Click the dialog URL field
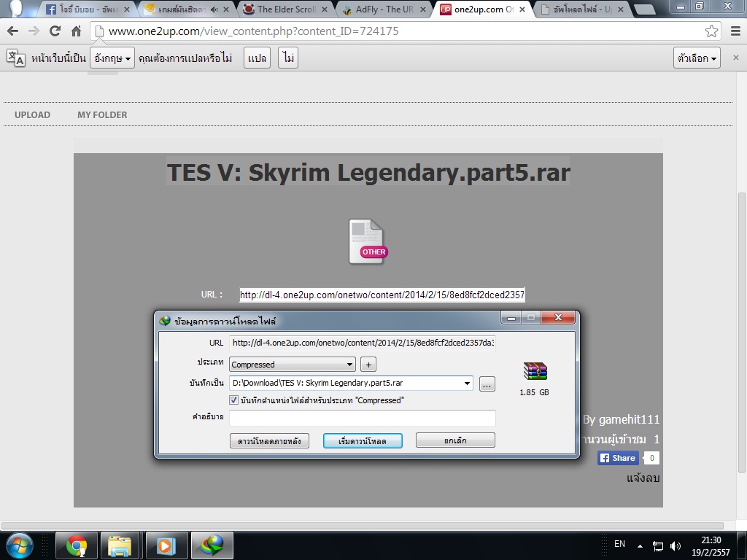The image size is (747, 560). click(363, 343)
